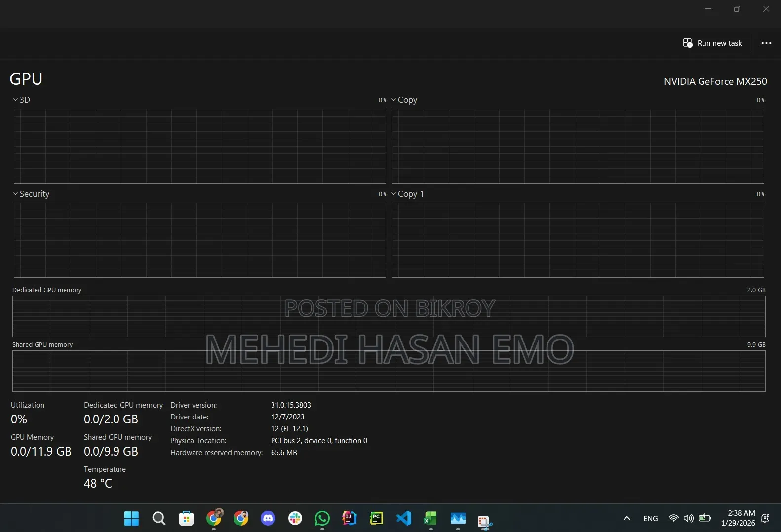Launch Microsoft Store from the taskbar
The image size is (781, 532).
[x=186, y=518]
